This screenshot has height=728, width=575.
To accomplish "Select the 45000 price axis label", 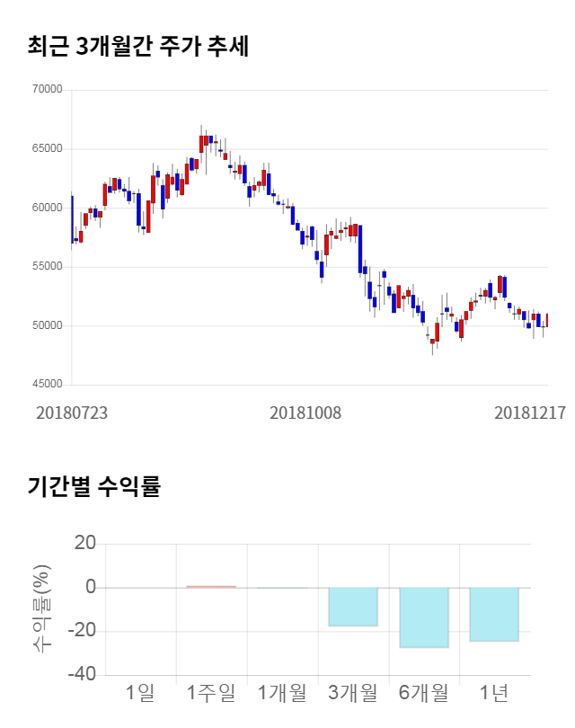I will [46, 385].
